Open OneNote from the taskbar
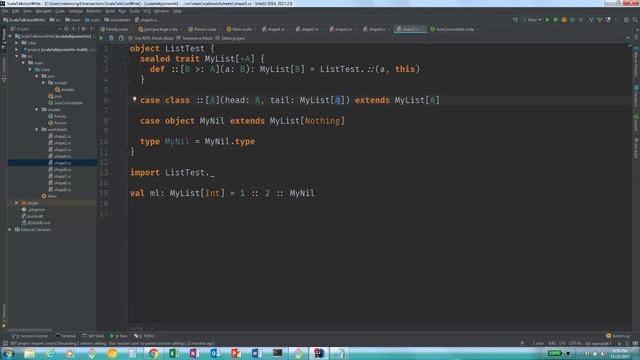This screenshot has width=640, height=360. (195, 353)
